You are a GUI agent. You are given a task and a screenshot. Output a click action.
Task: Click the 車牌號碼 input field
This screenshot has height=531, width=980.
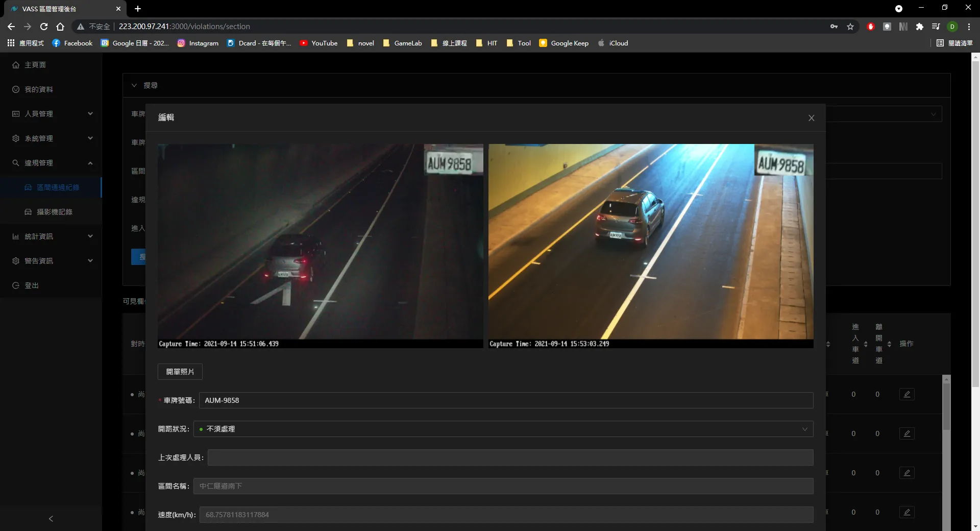click(x=505, y=400)
